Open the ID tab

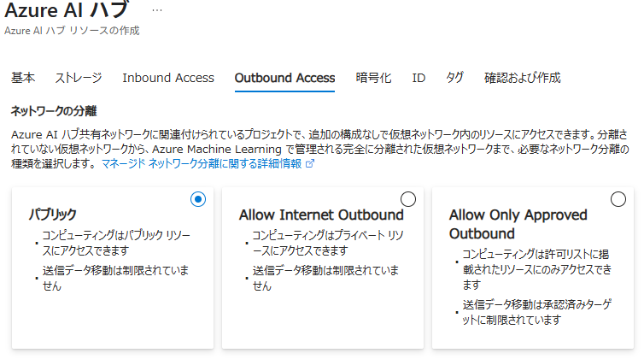tap(419, 78)
